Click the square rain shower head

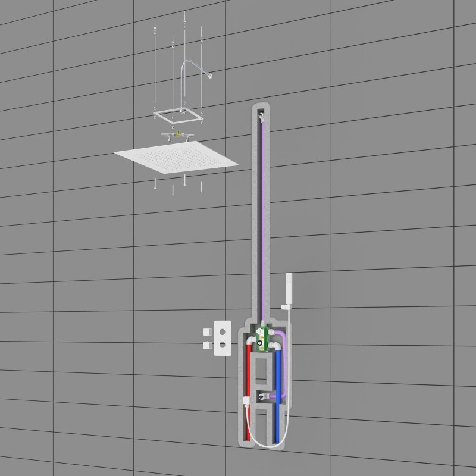coord(177,159)
